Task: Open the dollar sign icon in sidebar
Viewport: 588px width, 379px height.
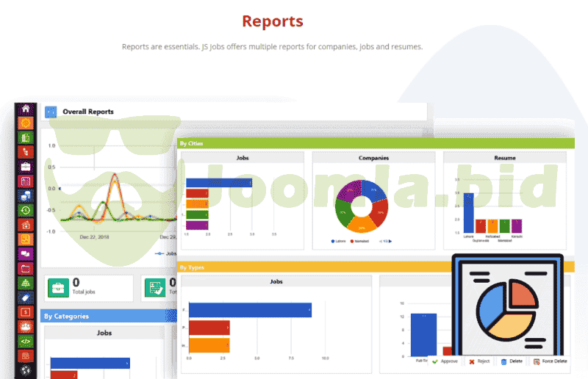Action: [26, 311]
